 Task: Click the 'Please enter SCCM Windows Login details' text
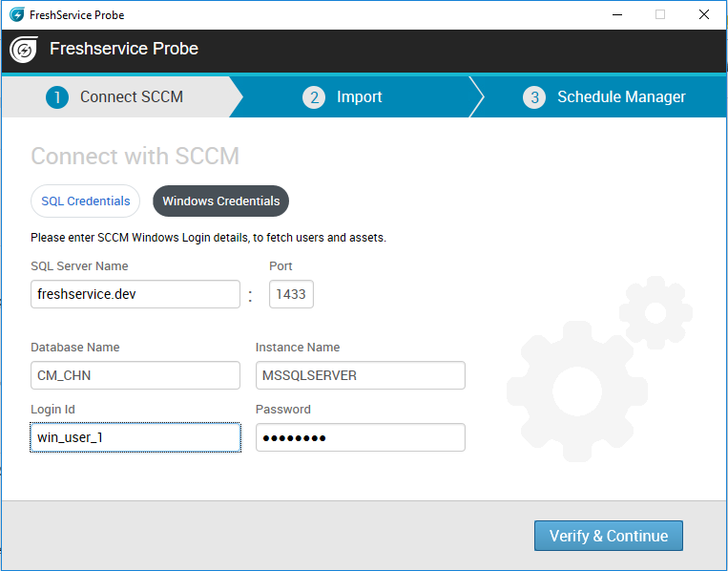208,238
